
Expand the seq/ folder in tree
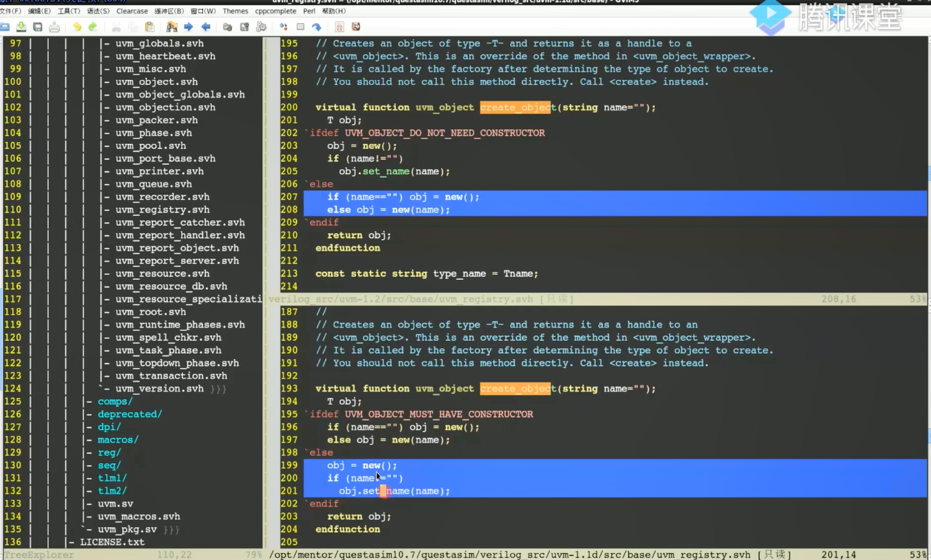click(109, 465)
